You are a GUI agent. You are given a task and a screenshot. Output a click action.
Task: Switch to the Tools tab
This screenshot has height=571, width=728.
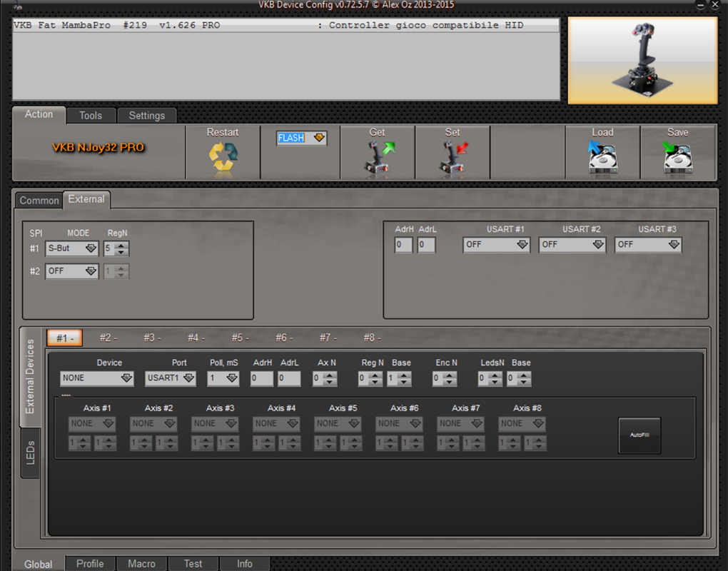point(91,116)
